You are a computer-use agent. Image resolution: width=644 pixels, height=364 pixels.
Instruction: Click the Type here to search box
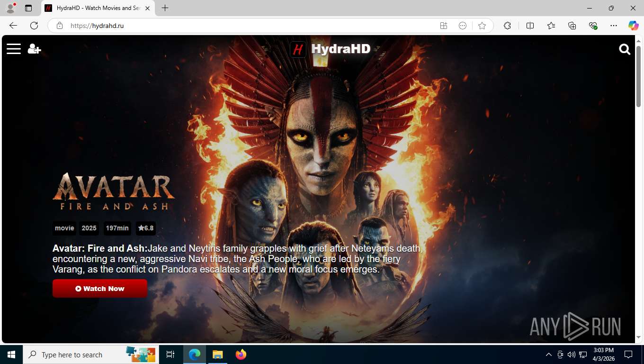[x=90, y=355]
